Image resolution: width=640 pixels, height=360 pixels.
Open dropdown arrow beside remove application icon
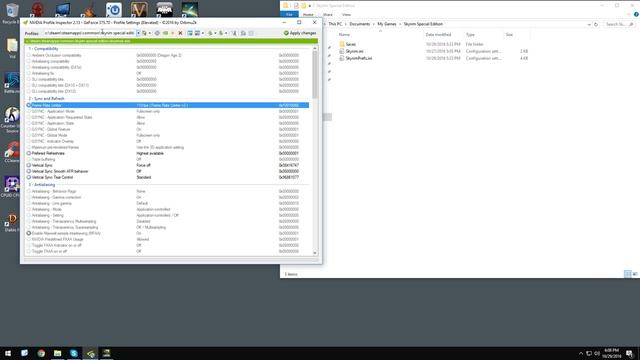[x=203, y=33]
